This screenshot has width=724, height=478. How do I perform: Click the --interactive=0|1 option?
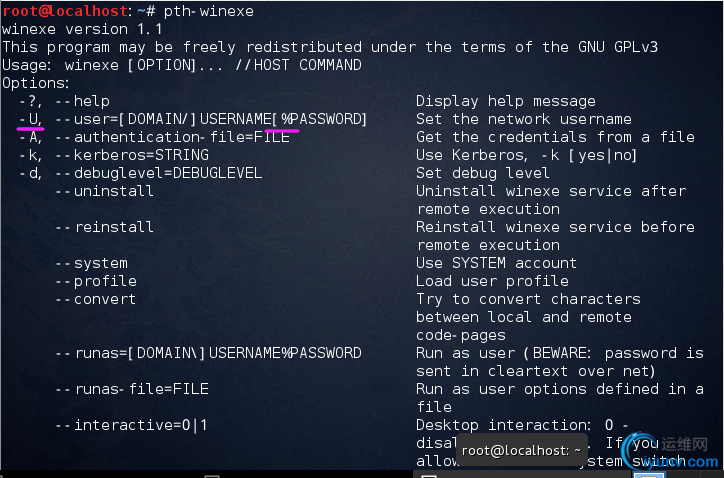coord(141,425)
